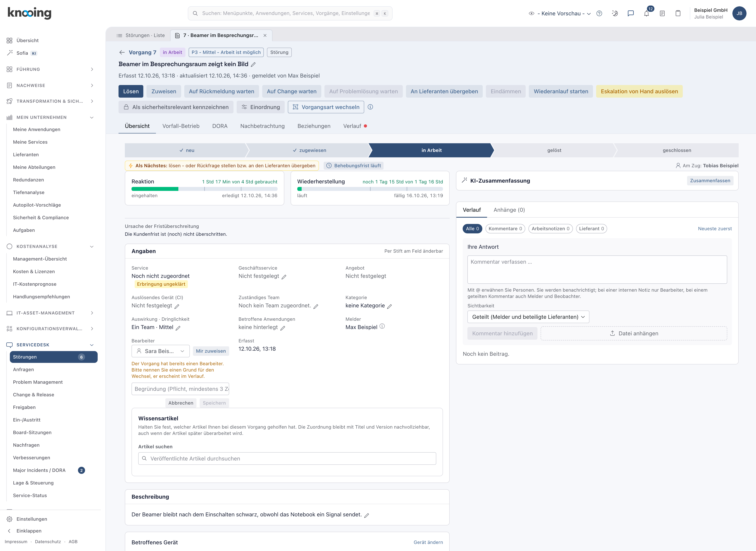Click the JB user avatar
Screen dimensions: 756x551
pyautogui.click(x=739, y=13)
